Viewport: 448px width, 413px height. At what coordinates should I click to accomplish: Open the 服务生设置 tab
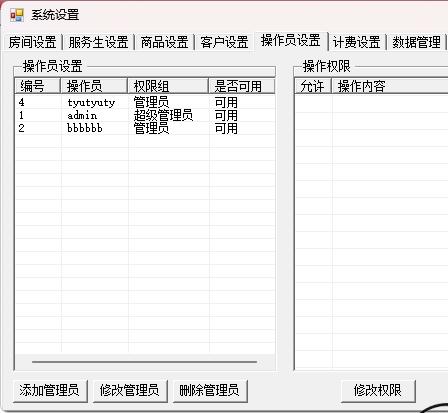tap(98, 42)
